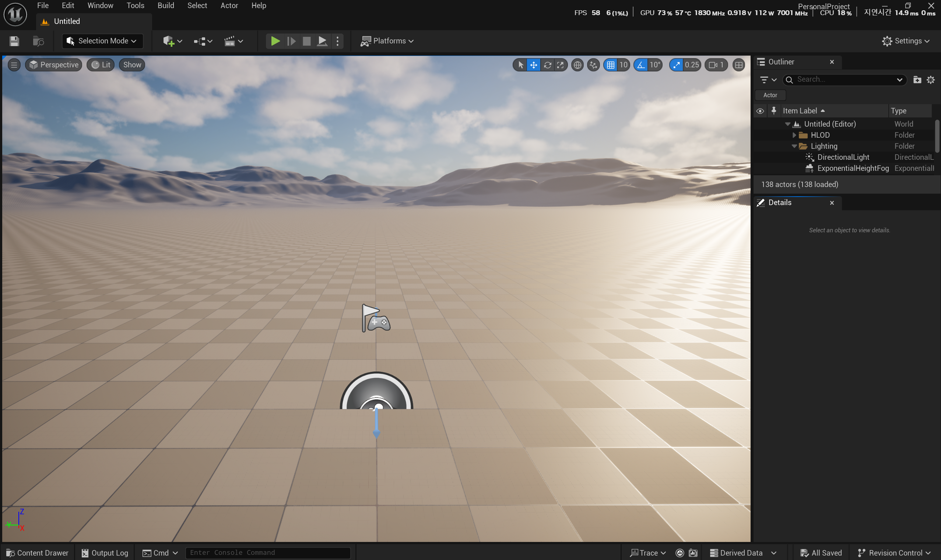Click the green Play button
Viewport: 941px width, 560px height.
[x=275, y=41]
